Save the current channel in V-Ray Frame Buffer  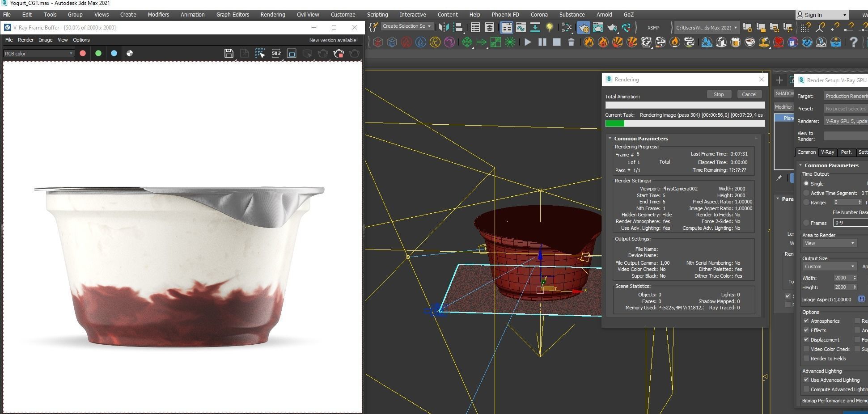(229, 53)
